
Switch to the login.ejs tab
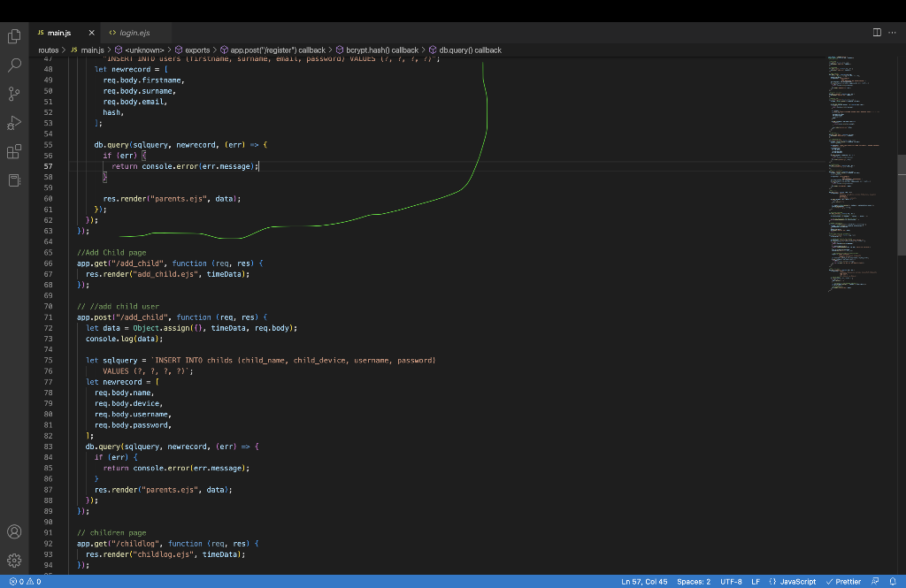[x=133, y=31]
